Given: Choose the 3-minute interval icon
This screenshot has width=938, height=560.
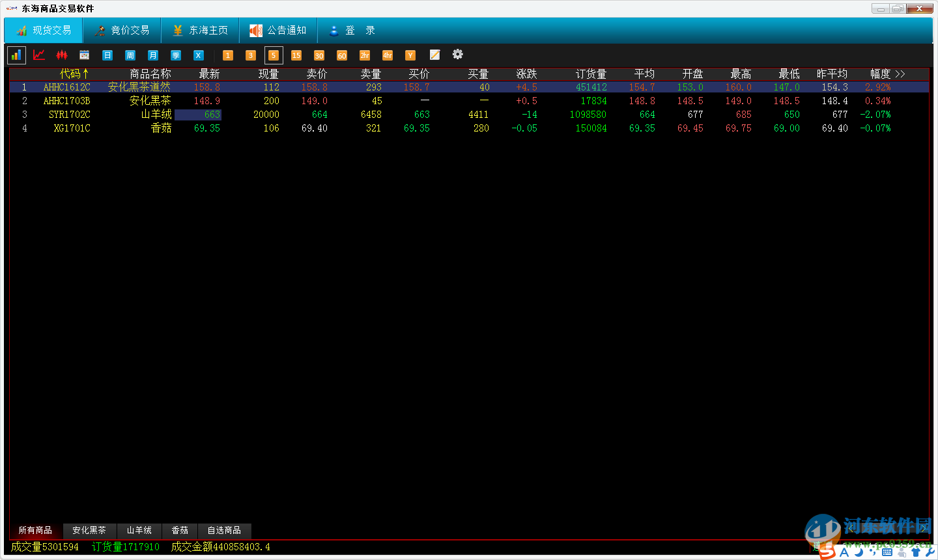Looking at the screenshot, I should click(x=251, y=55).
